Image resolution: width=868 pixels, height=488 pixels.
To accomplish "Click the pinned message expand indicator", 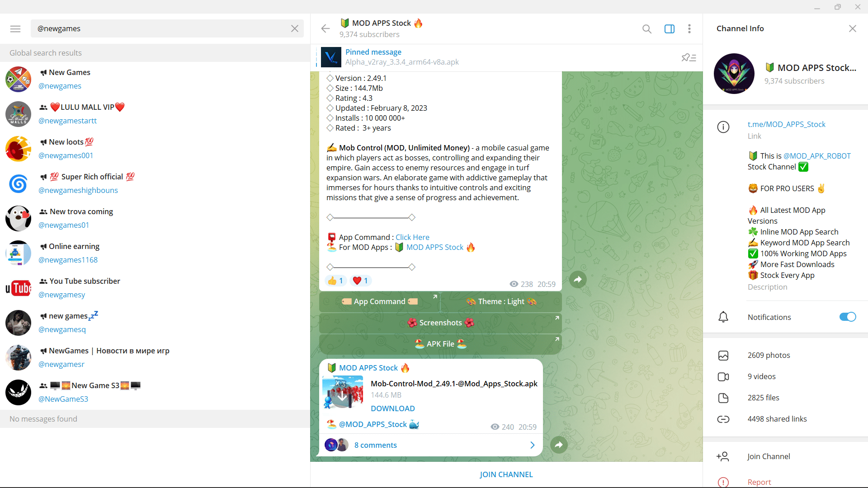I will coord(689,56).
